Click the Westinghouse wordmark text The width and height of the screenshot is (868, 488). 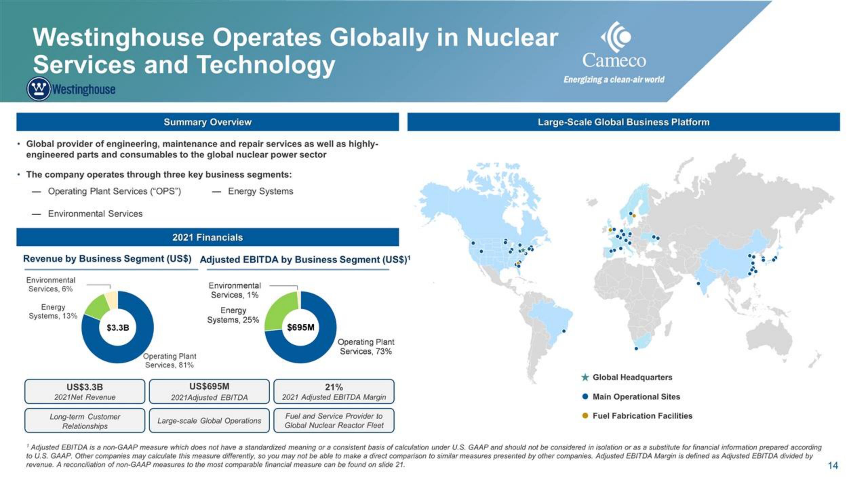coord(84,89)
